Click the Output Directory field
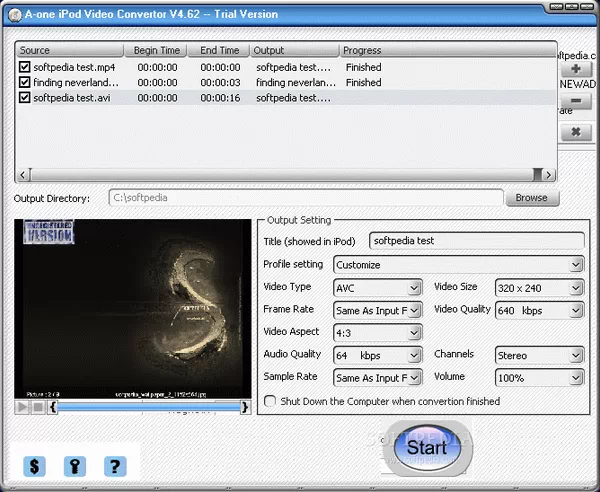This screenshot has height=492, width=600. pos(306,198)
